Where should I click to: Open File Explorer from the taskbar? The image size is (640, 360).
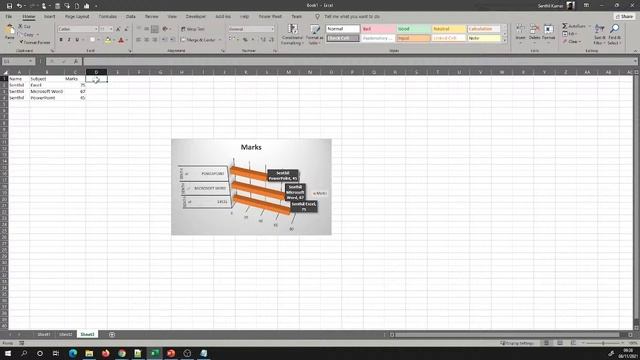(89, 353)
